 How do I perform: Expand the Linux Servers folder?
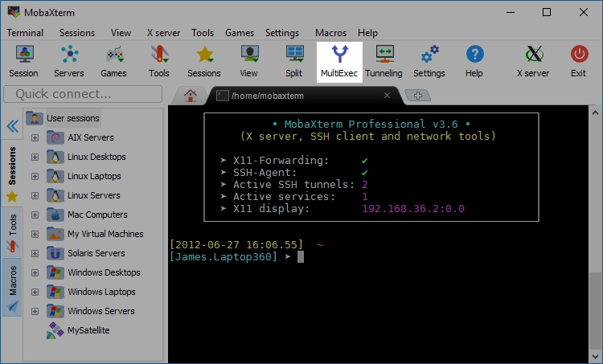35,195
